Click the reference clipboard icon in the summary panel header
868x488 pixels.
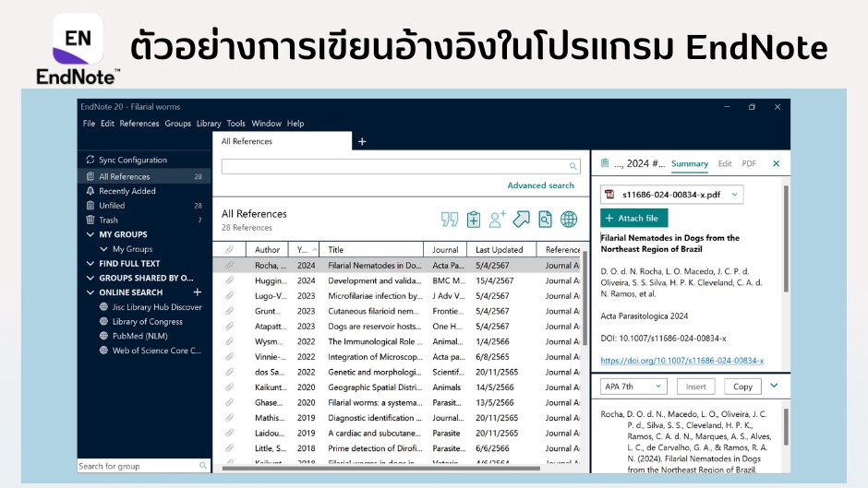(x=605, y=163)
